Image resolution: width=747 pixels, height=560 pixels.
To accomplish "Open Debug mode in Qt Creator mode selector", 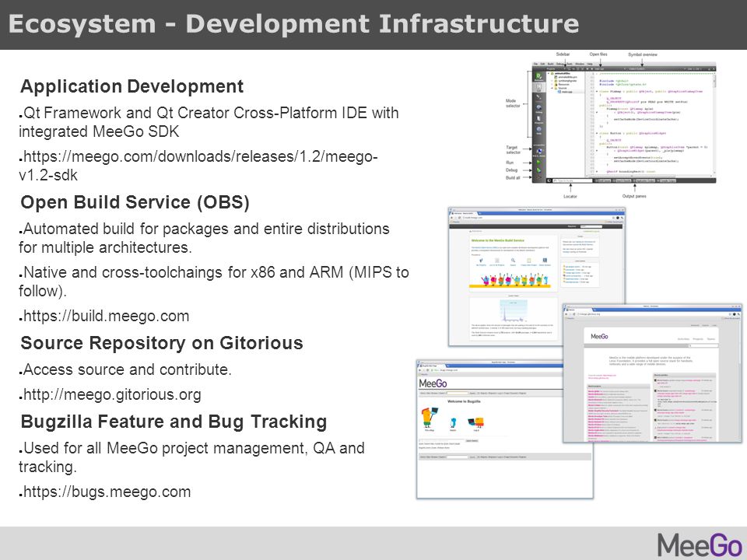I will [538, 109].
